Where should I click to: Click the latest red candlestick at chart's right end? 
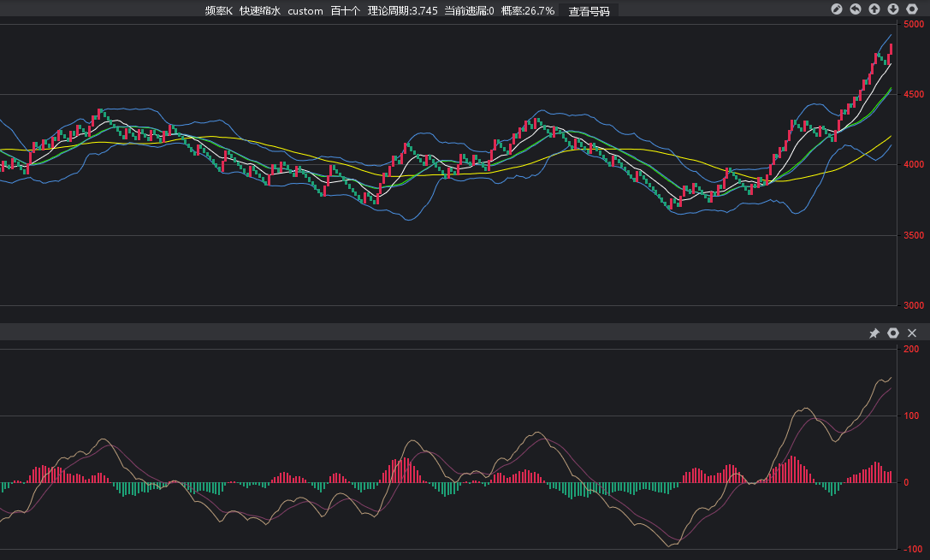coord(891,50)
